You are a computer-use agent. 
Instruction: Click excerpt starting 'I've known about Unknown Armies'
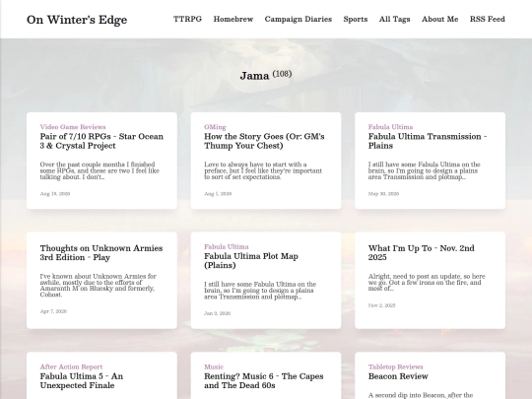(x=99, y=286)
